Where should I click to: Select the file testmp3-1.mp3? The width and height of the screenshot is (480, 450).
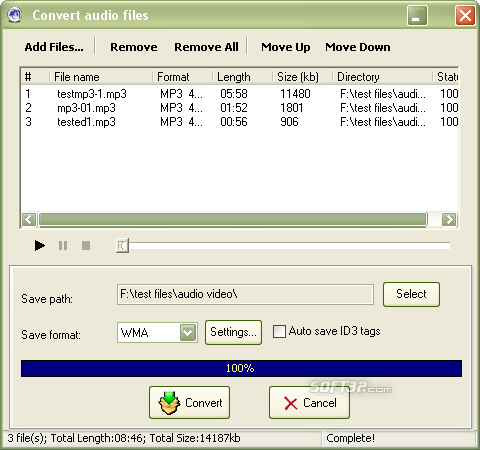pyautogui.click(x=92, y=94)
